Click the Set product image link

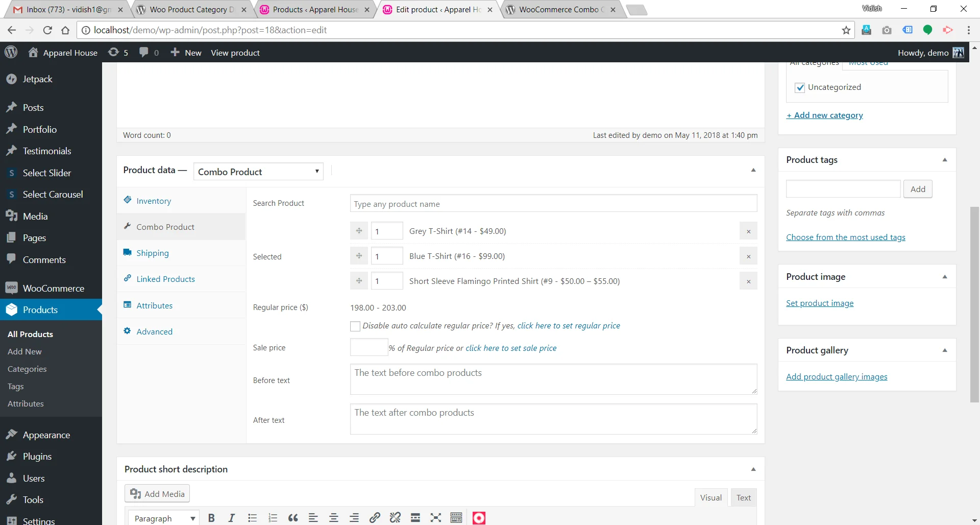(820, 303)
